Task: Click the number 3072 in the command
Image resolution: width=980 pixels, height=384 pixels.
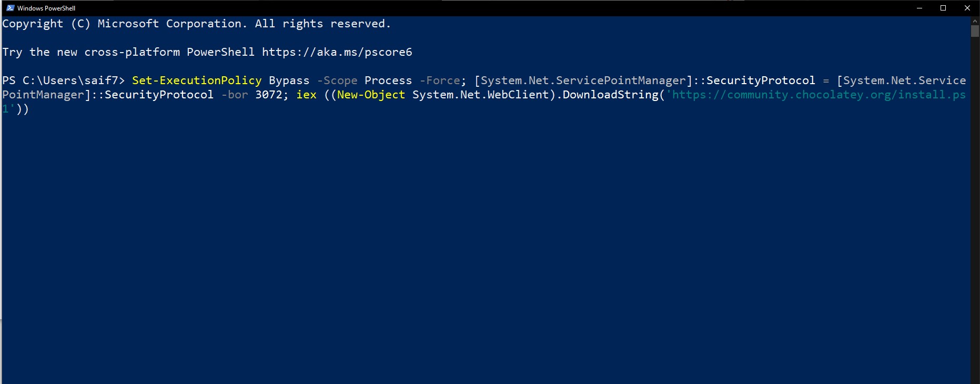Action: (x=269, y=95)
